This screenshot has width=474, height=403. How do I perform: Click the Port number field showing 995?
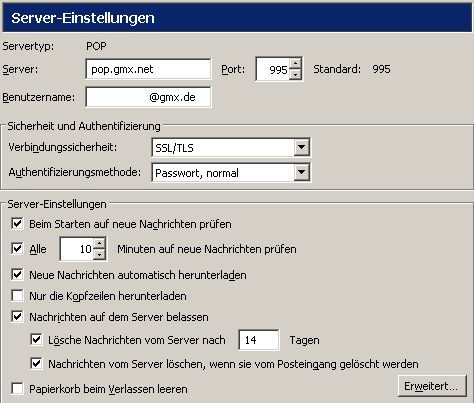point(273,69)
